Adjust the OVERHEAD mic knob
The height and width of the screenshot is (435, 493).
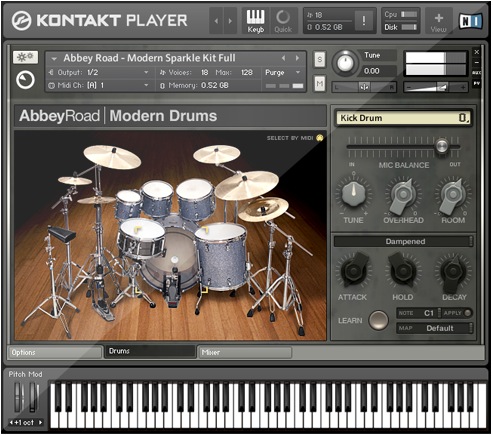403,195
